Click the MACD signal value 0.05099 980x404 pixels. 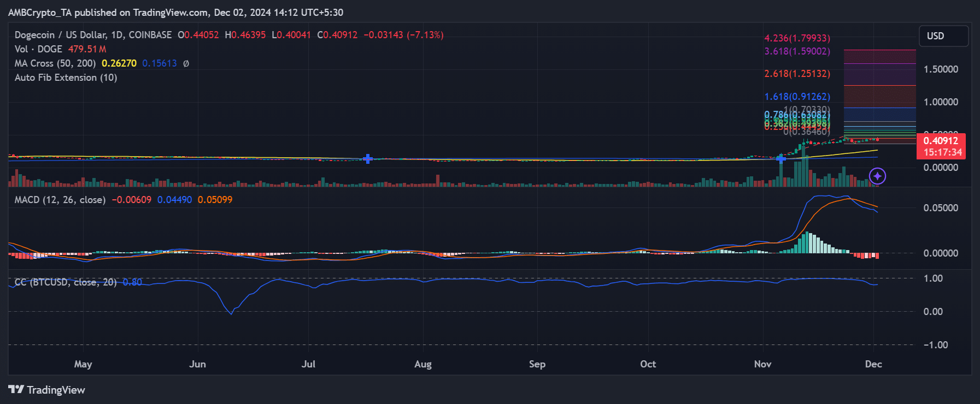pos(215,200)
